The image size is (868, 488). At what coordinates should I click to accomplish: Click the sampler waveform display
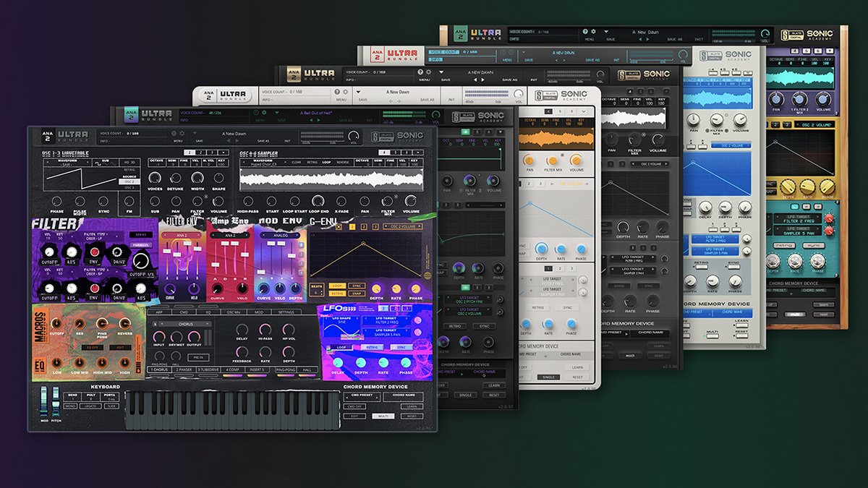click(331, 180)
